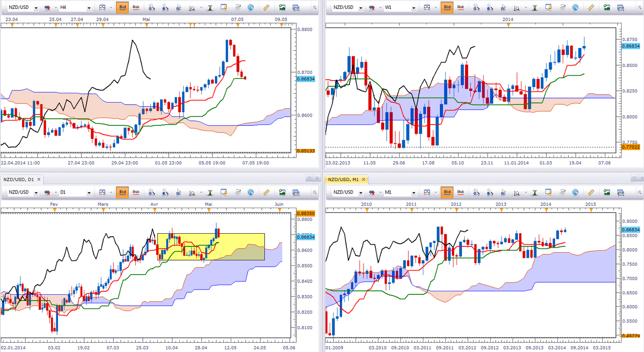Click the chart type icon in the D1 toolbar

102,192
